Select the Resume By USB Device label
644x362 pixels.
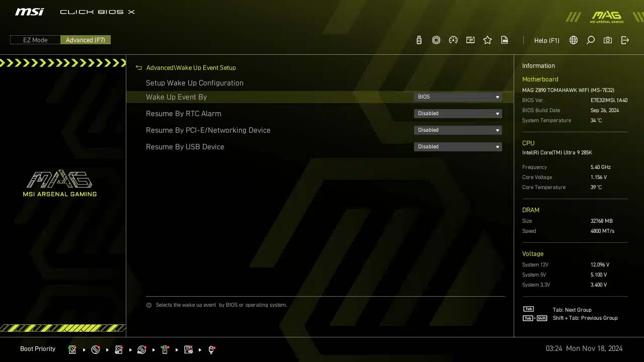click(185, 147)
